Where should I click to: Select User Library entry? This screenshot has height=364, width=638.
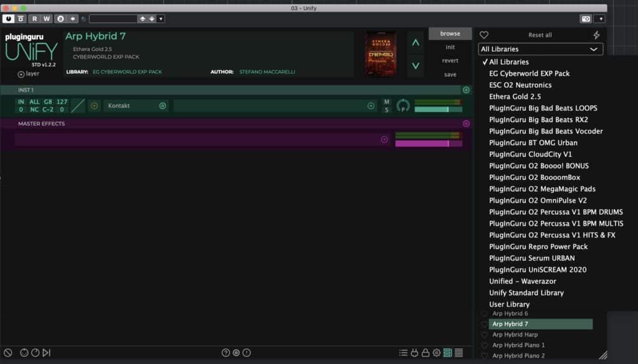pos(510,304)
